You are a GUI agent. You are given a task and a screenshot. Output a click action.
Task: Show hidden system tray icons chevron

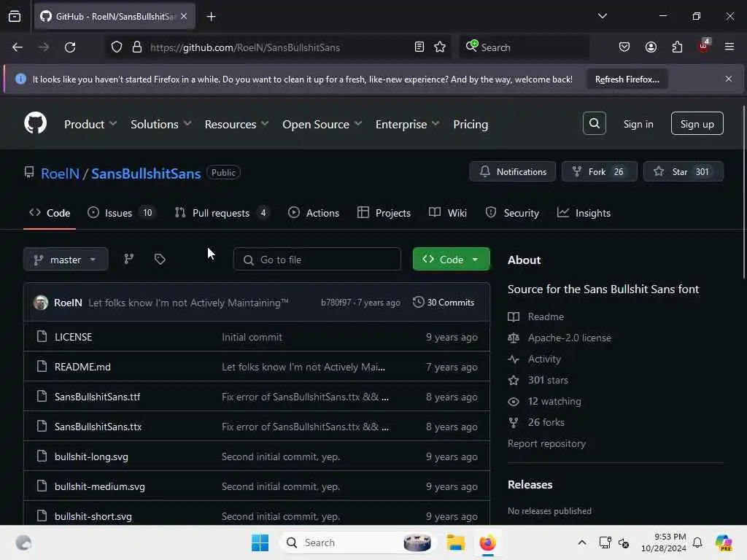[581, 542]
